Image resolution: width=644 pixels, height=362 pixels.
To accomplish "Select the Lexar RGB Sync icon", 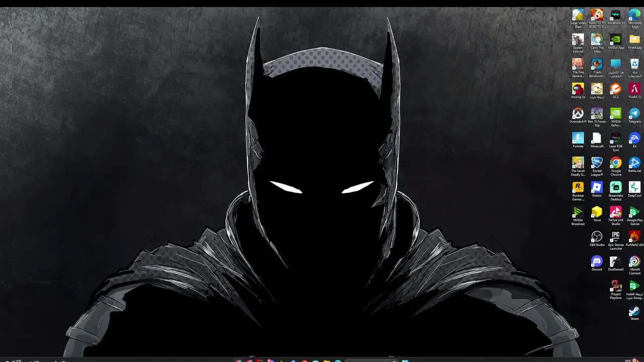I will (x=616, y=138).
